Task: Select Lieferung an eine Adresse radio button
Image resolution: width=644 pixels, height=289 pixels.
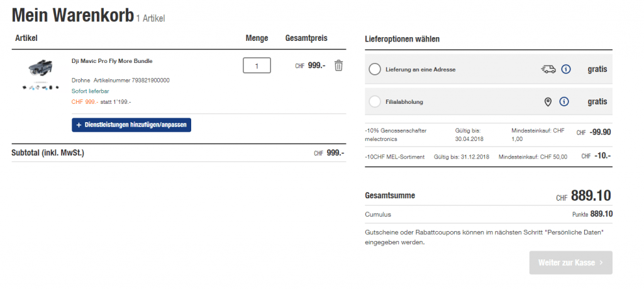Action: click(x=375, y=69)
